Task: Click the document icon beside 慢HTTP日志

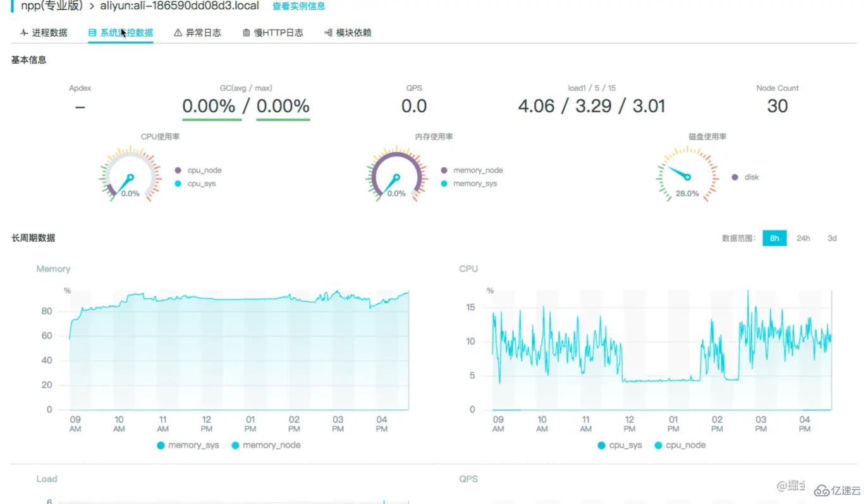Action: click(247, 33)
